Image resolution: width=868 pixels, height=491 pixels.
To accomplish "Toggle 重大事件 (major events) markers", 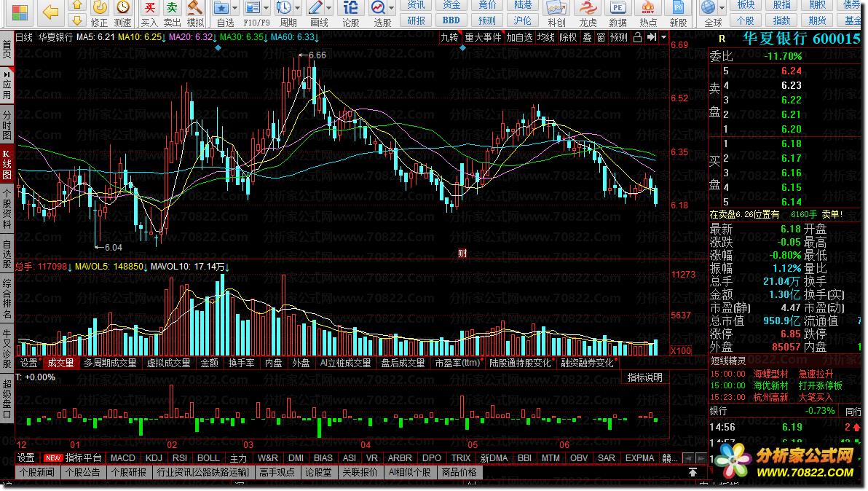I will tap(483, 37).
